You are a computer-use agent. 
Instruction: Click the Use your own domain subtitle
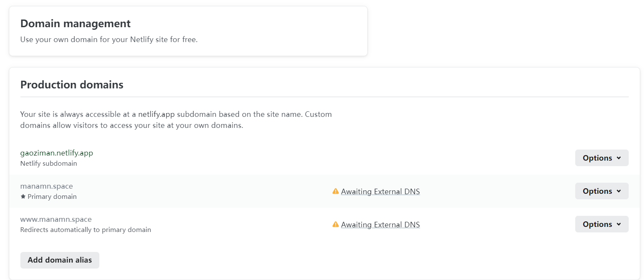point(109,40)
